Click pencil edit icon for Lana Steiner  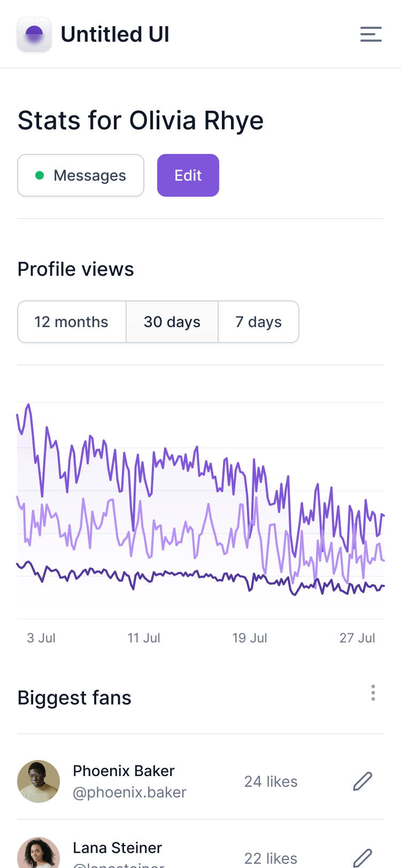tap(363, 857)
